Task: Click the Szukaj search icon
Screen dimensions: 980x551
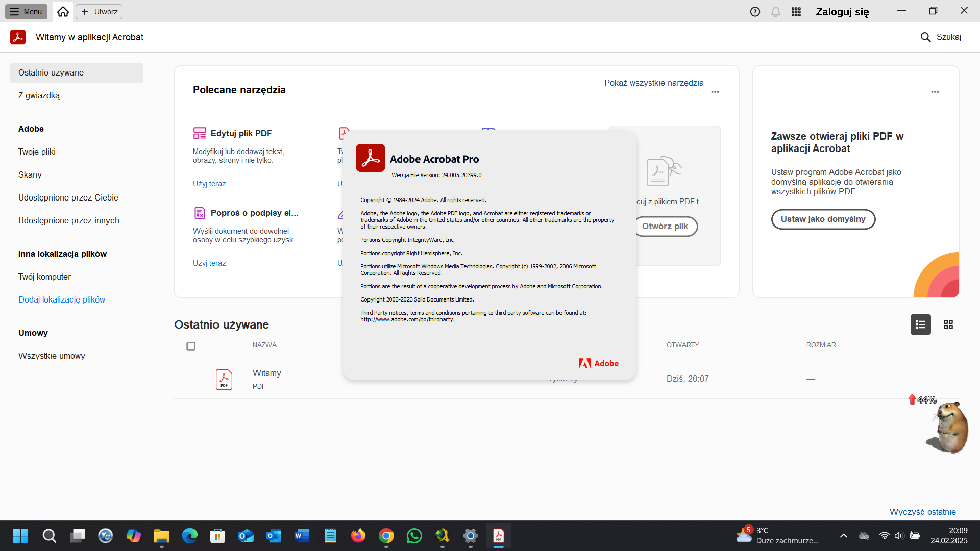Action: (925, 37)
